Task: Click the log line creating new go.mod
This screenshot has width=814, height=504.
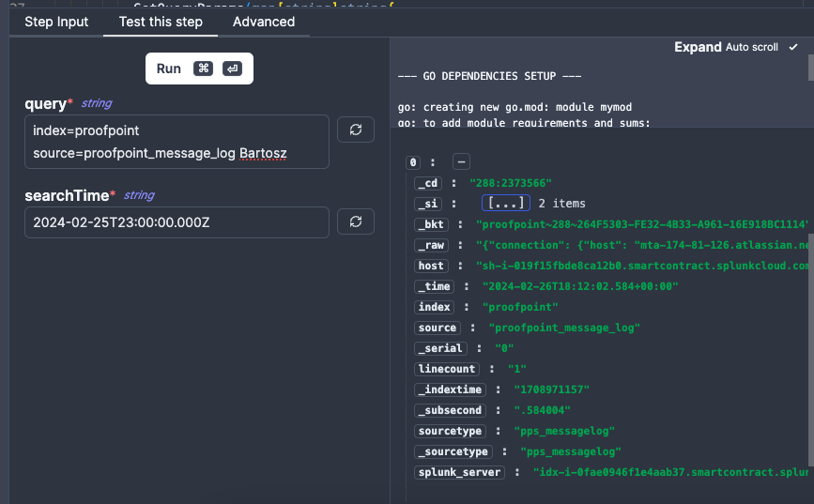Action: pyautogui.click(x=515, y=107)
